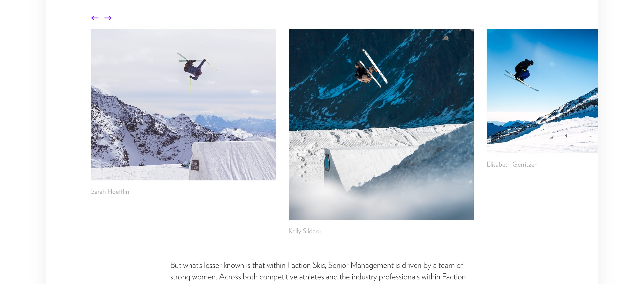Click the black sign on Hoefflin's snow jump

195,165
